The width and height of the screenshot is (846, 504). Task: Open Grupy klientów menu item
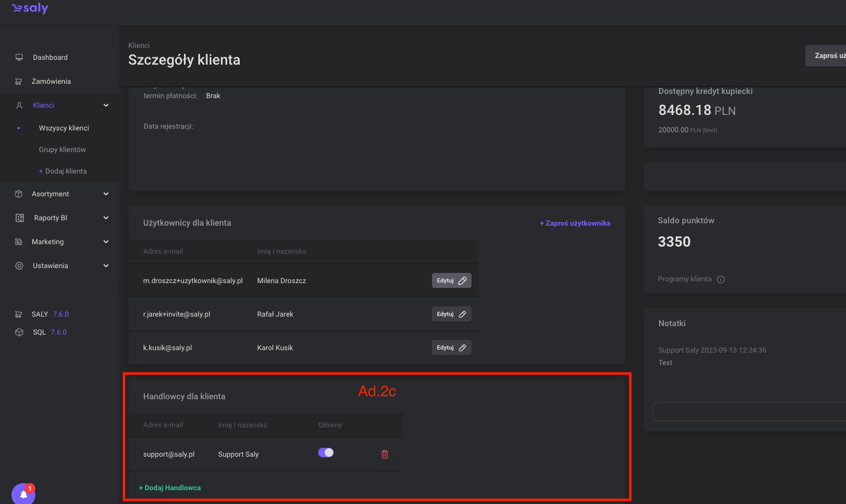pos(62,150)
